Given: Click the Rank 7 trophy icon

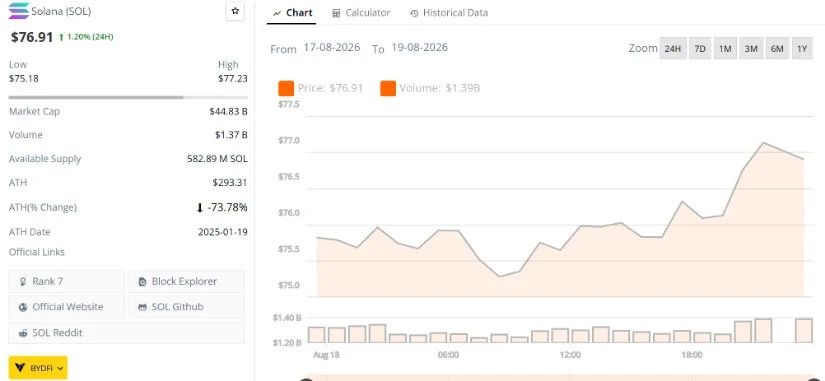Looking at the screenshot, I should pyautogui.click(x=23, y=282).
